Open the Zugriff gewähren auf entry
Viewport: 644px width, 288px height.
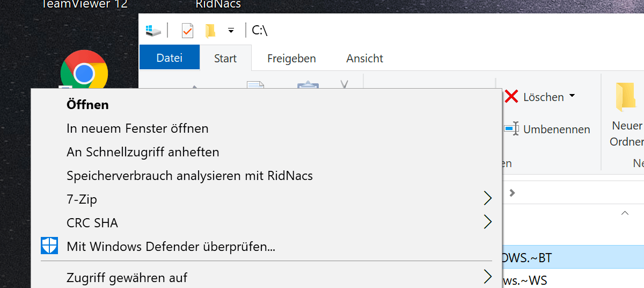click(267, 278)
